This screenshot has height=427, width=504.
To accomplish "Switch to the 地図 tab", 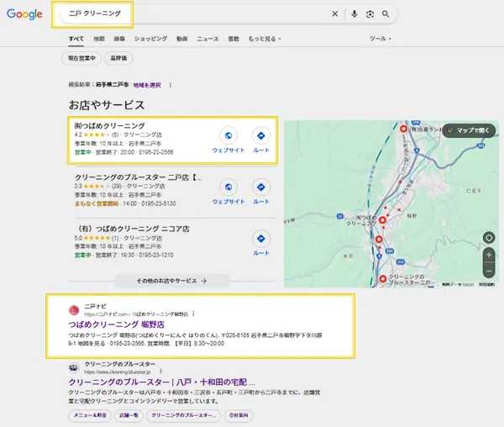I will [99, 39].
